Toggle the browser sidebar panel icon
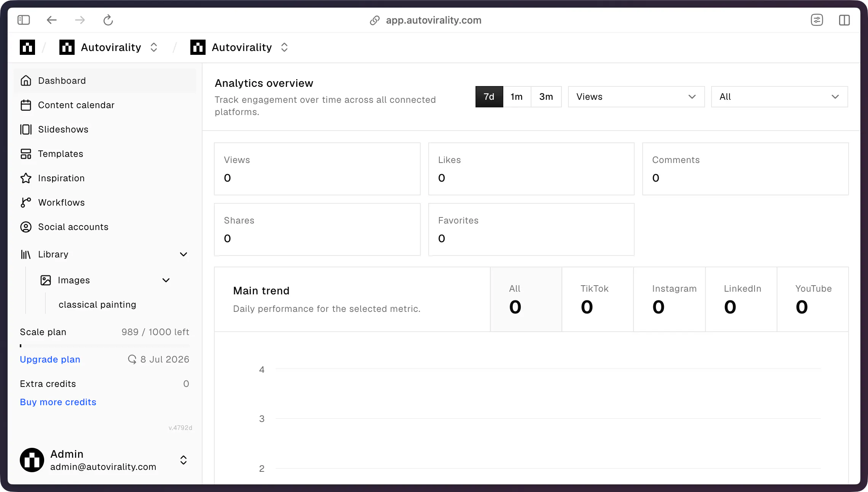 click(x=24, y=20)
